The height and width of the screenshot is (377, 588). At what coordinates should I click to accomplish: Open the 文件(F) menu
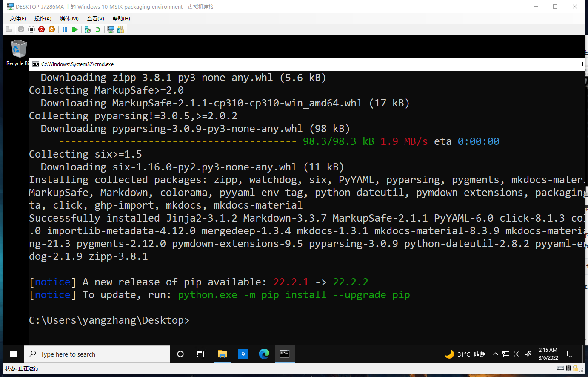pyautogui.click(x=17, y=19)
